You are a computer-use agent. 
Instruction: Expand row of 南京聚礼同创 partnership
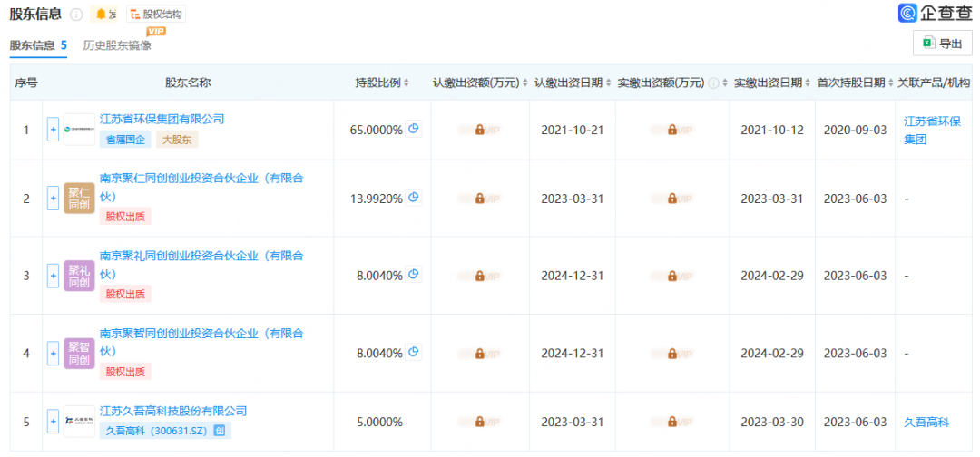[54, 276]
